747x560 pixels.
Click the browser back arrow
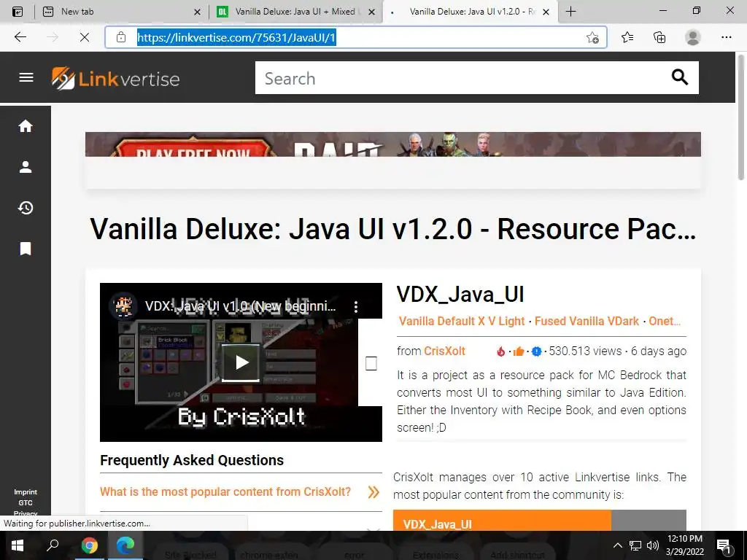pyautogui.click(x=20, y=37)
